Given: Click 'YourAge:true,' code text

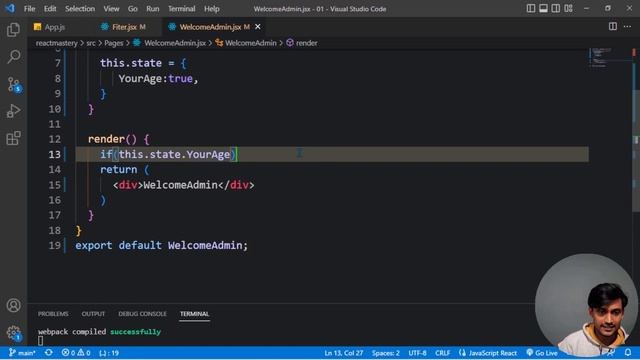Looking at the screenshot, I should tap(158, 78).
